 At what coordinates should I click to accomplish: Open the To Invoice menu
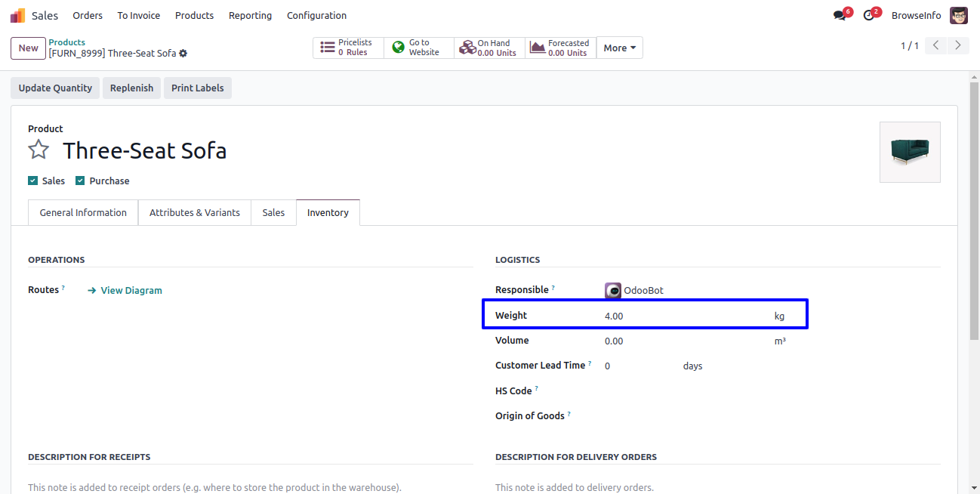pyautogui.click(x=139, y=15)
